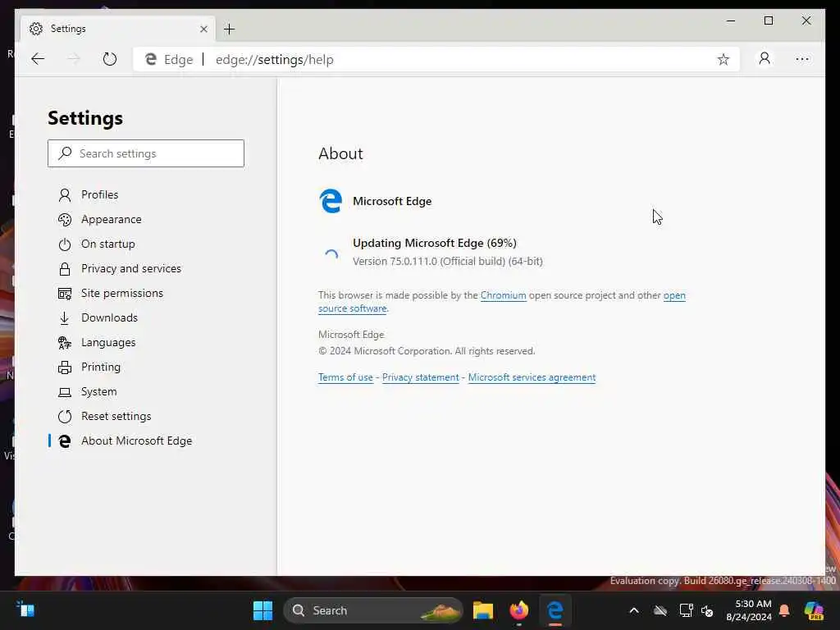Open the Windows Start menu
The height and width of the screenshot is (630, 840).
(262, 610)
